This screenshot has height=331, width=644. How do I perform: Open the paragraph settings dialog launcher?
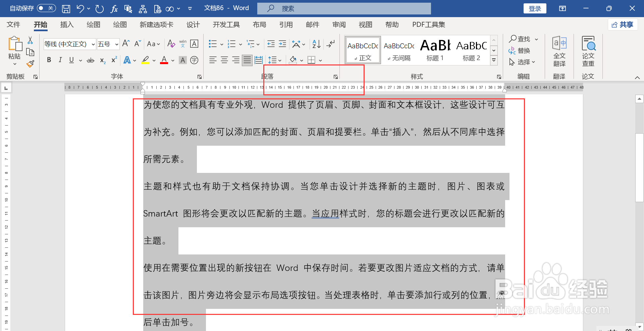tap(336, 77)
